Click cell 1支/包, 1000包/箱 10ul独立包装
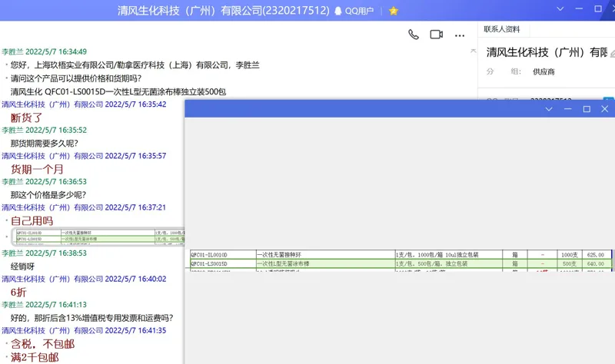The width and height of the screenshot is (615, 364). point(449,255)
